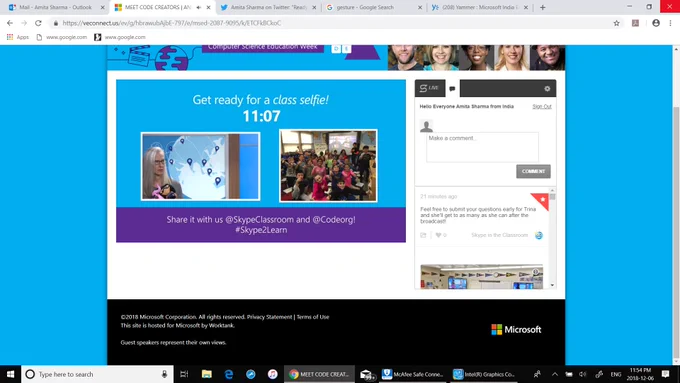Open iTunes from the taskbar
The height and width of the screenshot is (383, 680).
[x=272, y=374]
